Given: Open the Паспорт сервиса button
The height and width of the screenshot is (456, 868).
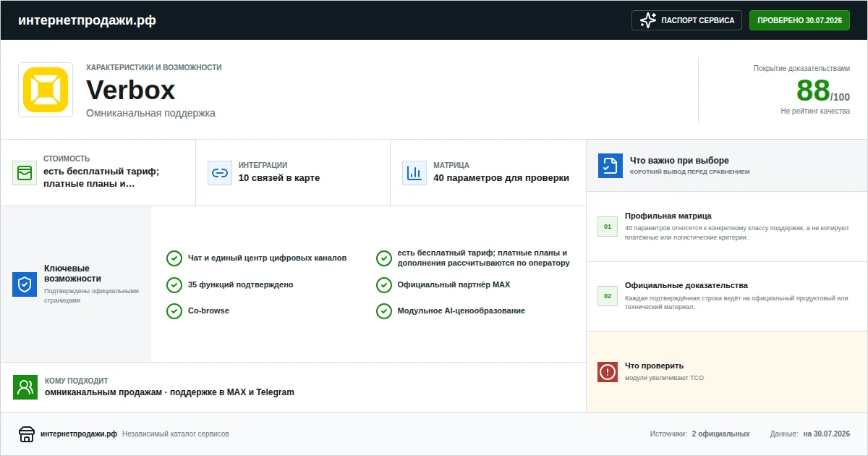Looking at the screenshot, I should point(687,20).
